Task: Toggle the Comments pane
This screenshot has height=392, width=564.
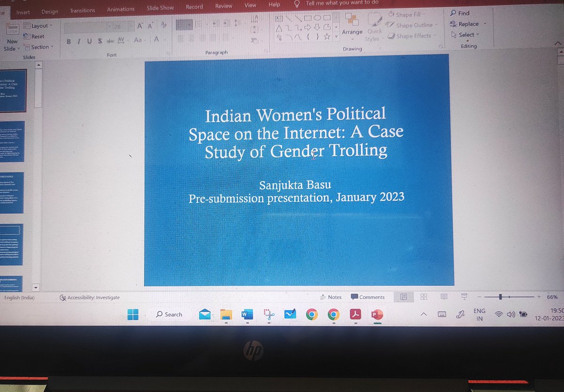Action: coord(368,297)
